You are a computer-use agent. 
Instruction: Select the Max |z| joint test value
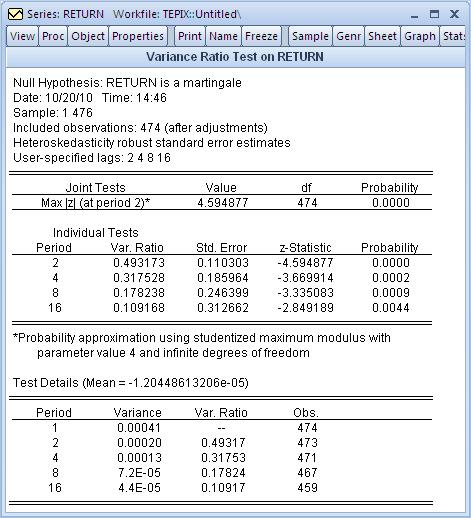click(x=223, y=203)
